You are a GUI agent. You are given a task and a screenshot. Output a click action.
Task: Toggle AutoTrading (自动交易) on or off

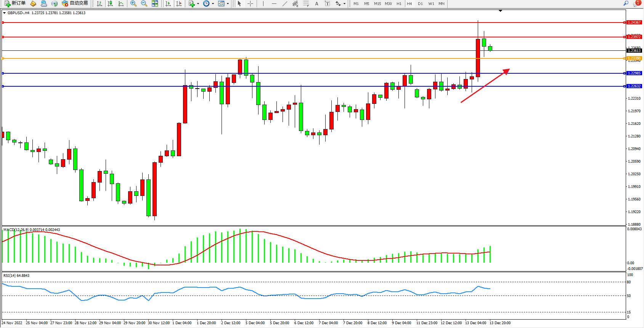click(x=75, y=3)
